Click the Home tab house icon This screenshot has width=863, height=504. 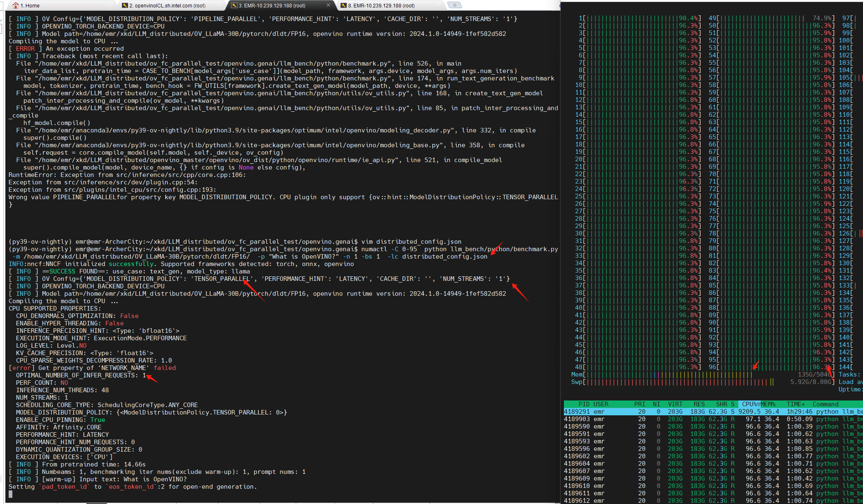coord(16,5)
